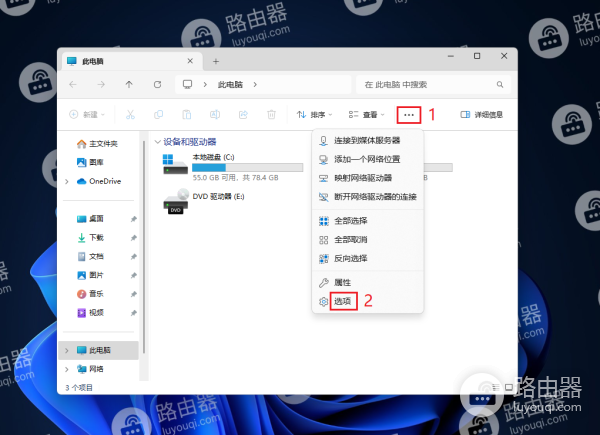Click 全部选择 (Select all) menu item
Viewport: 600px width, 435px height.
click(350, 221)
